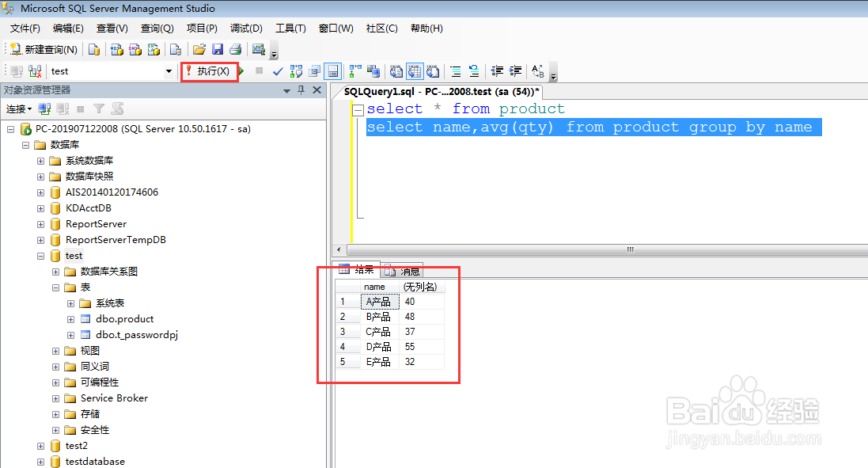Select the Results to Text option
This screenshot has height=468, width=868.
point(396,71)
